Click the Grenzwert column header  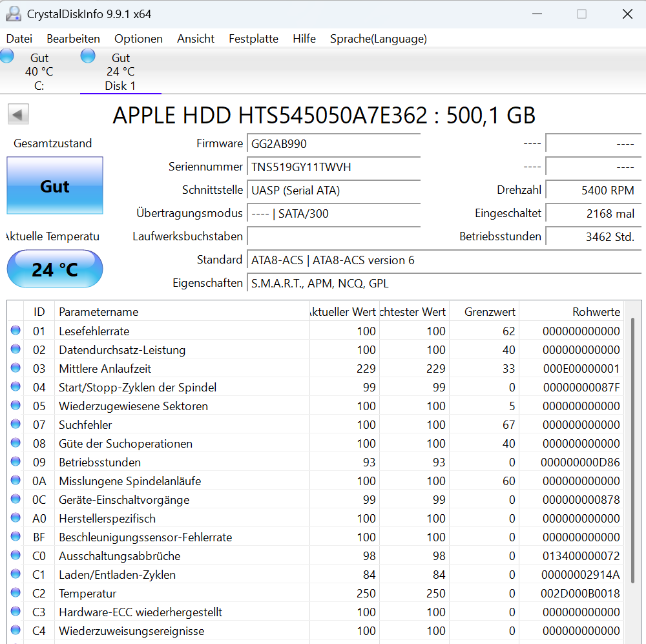coord(484,312)
